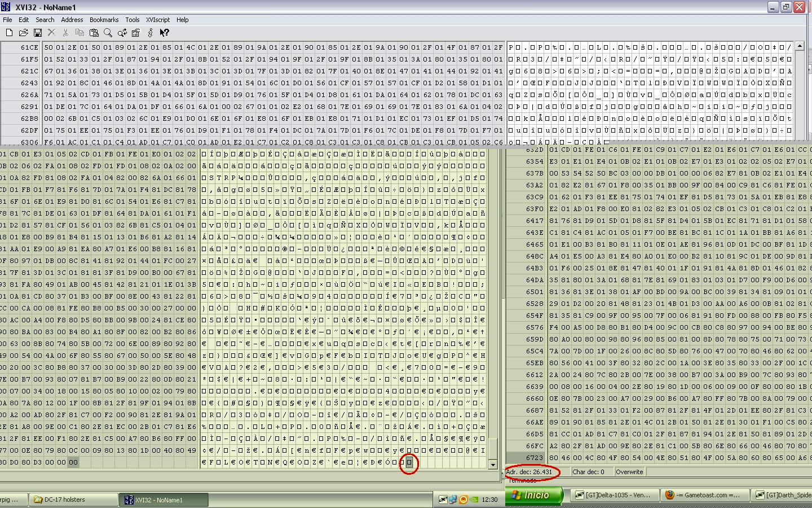The width and height of the screenshot is (812, 508).
Task: Show file information with the 'i' icon
Action: click(150, 33)
